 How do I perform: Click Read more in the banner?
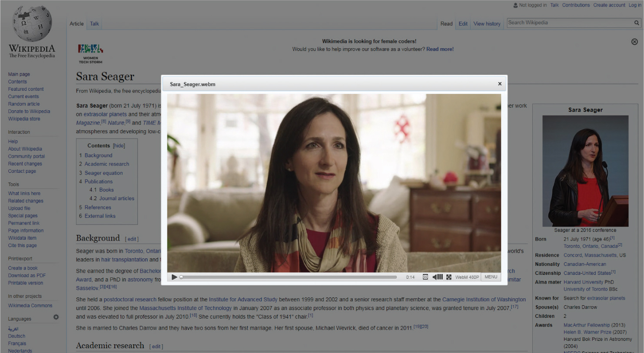[440, 49]
